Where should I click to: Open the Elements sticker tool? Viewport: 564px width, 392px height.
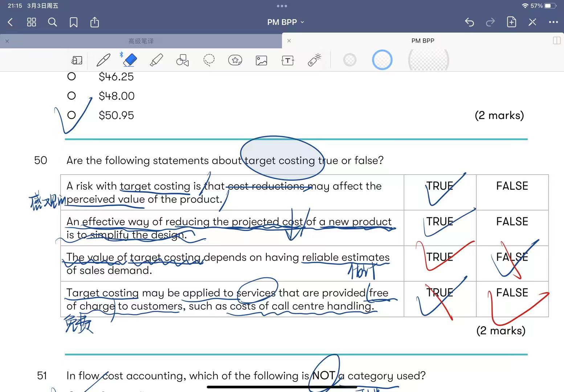click(235, 60)
